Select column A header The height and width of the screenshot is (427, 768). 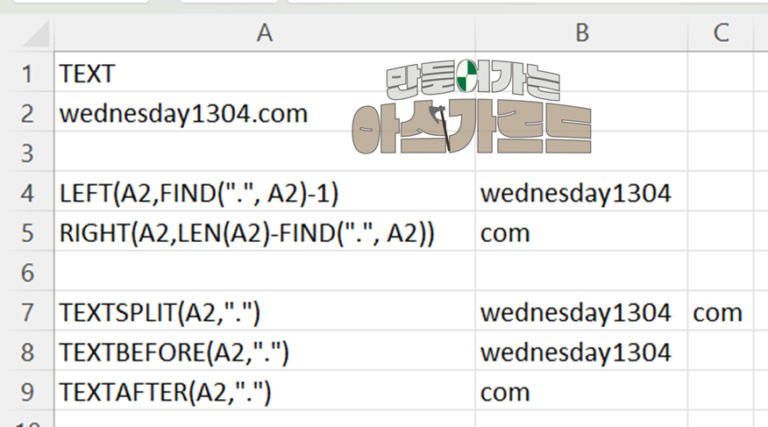click(x=264, y=33)
